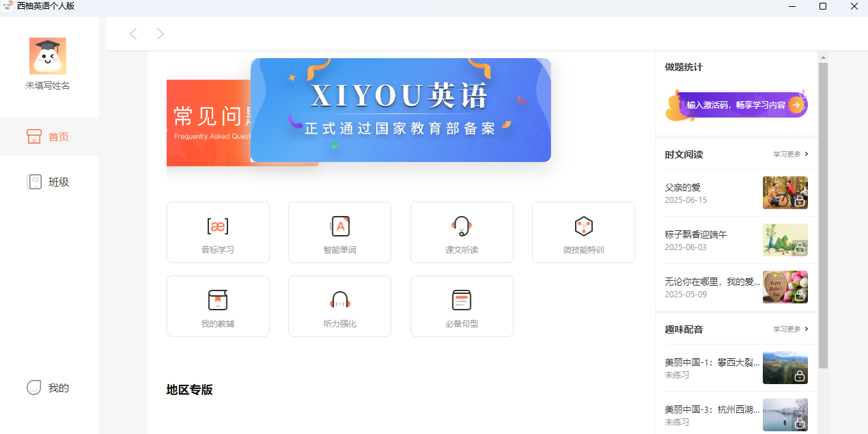Click the 杭州西湖 lake thumbnail
This screenshot has height=434, width=868.
coord(785,415)
